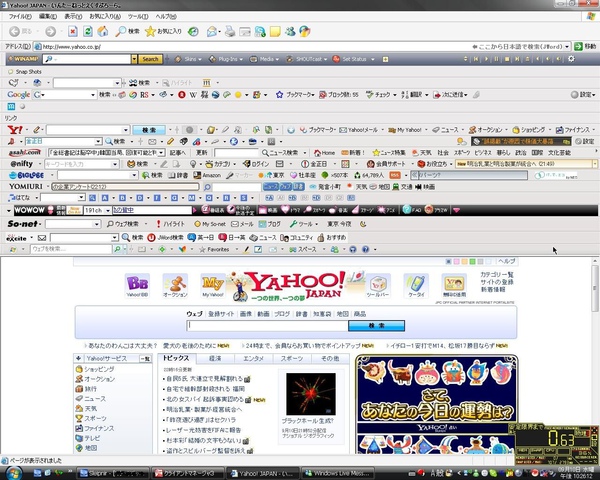Reload page with the green Refresh icon
Screen dimensions: 600x480
(x=88, y=31)
